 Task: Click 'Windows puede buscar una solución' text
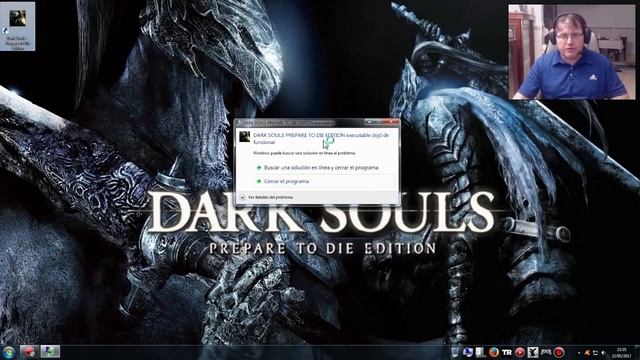[304, 153]
